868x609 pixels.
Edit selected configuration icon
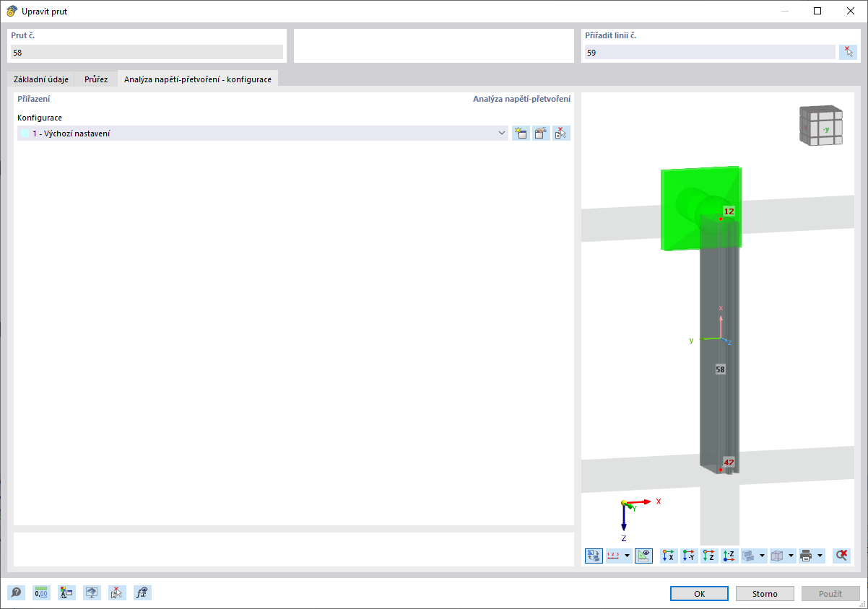[x=541, y=133]
